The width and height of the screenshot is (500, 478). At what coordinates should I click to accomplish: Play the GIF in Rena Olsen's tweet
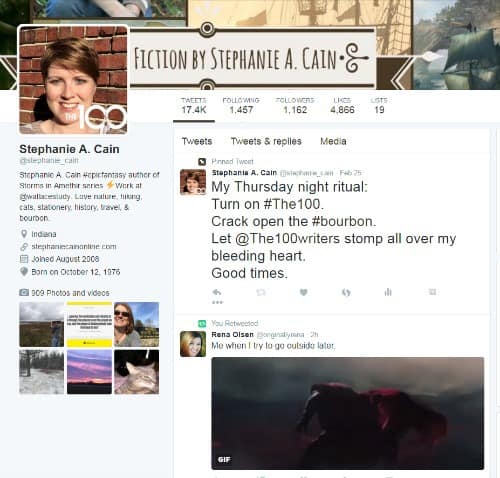tap(348, 413)
